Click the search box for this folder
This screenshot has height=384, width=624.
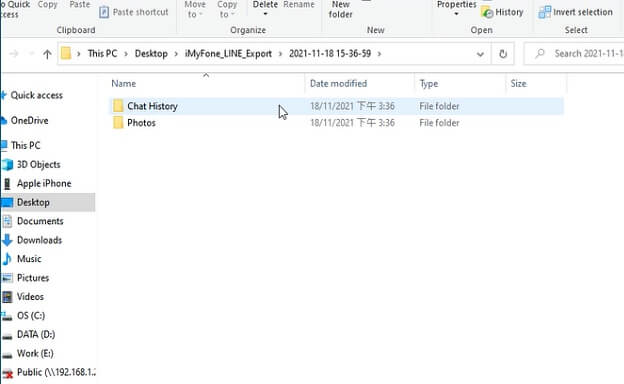pos(574,54)
